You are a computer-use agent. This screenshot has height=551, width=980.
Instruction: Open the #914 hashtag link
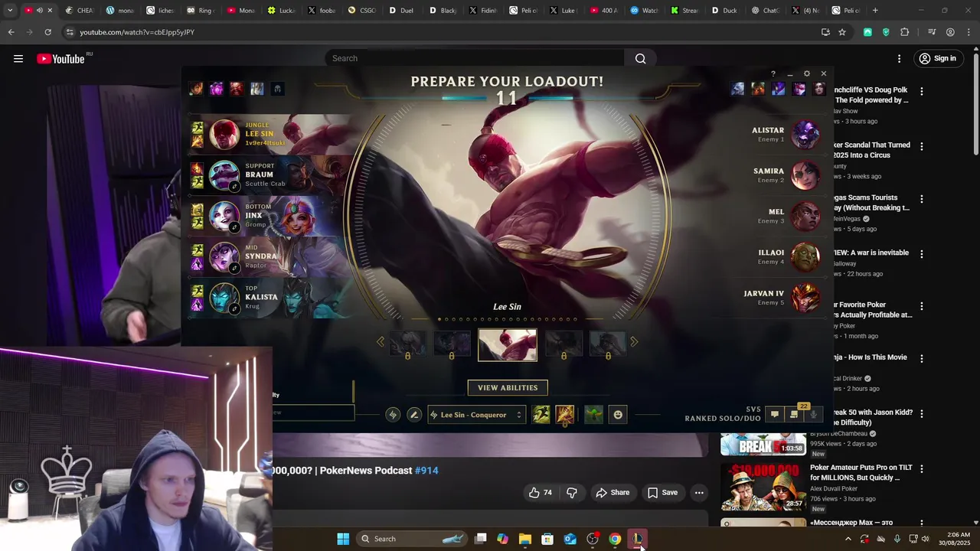tap(426, 471)
